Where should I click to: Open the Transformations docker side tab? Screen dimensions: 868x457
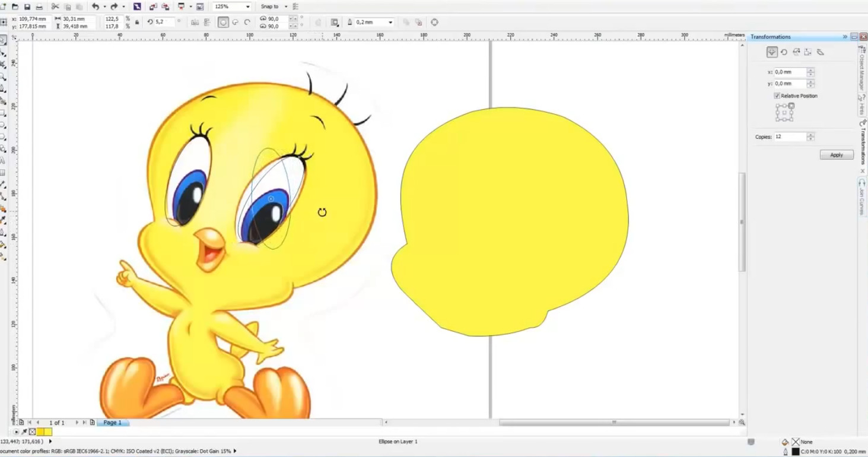[x=863, y=146]
